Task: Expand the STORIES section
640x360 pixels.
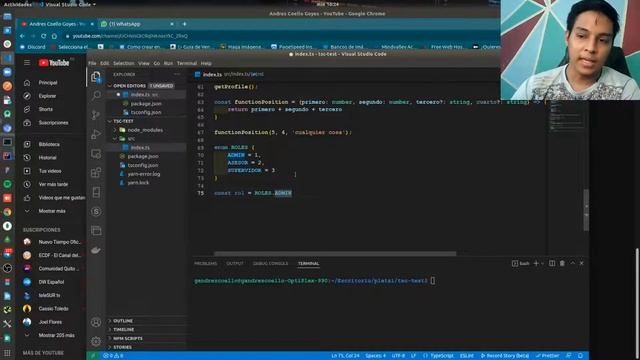Action: 122,347
